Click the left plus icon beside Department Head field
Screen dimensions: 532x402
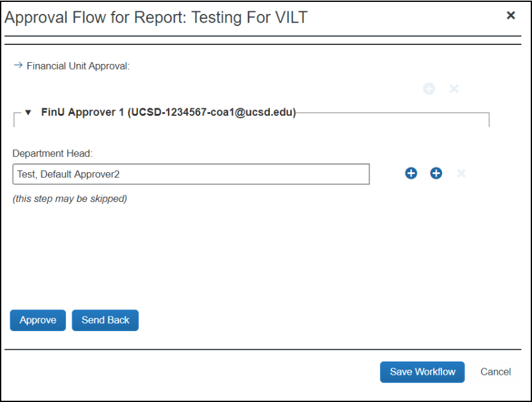[411, 173]
